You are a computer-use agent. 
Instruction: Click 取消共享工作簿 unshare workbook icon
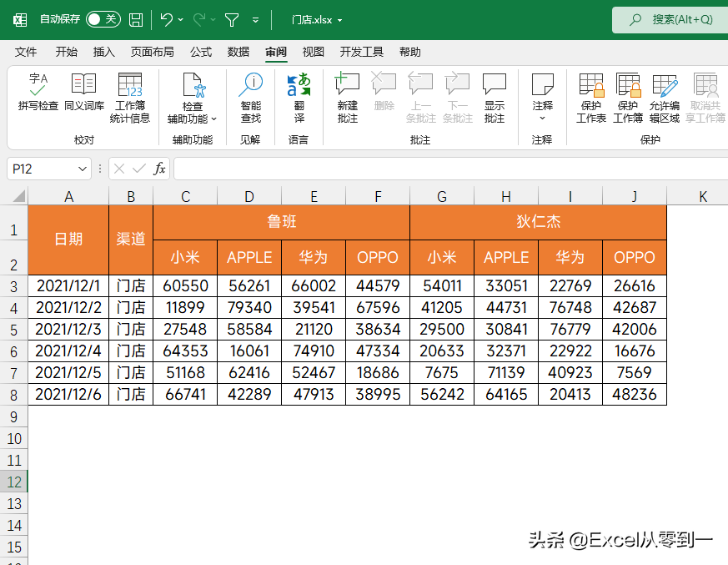pos(705,85)
